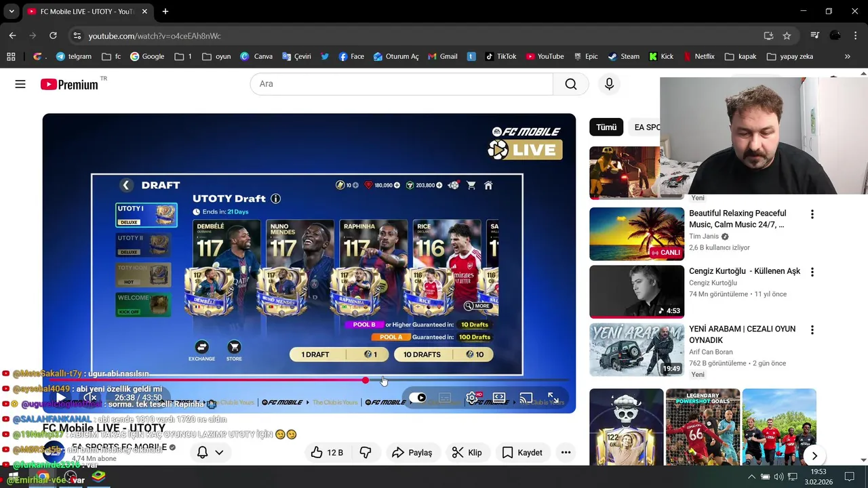The height and width of the screenshot is (488, 868).
Task: Open the Steam bookmark
Action: point(623,56)
